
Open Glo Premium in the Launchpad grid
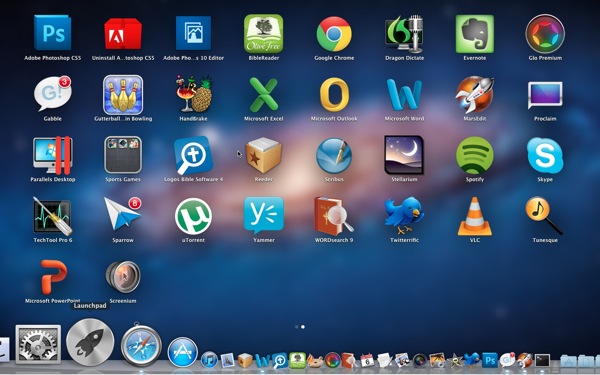coord(545,34)
